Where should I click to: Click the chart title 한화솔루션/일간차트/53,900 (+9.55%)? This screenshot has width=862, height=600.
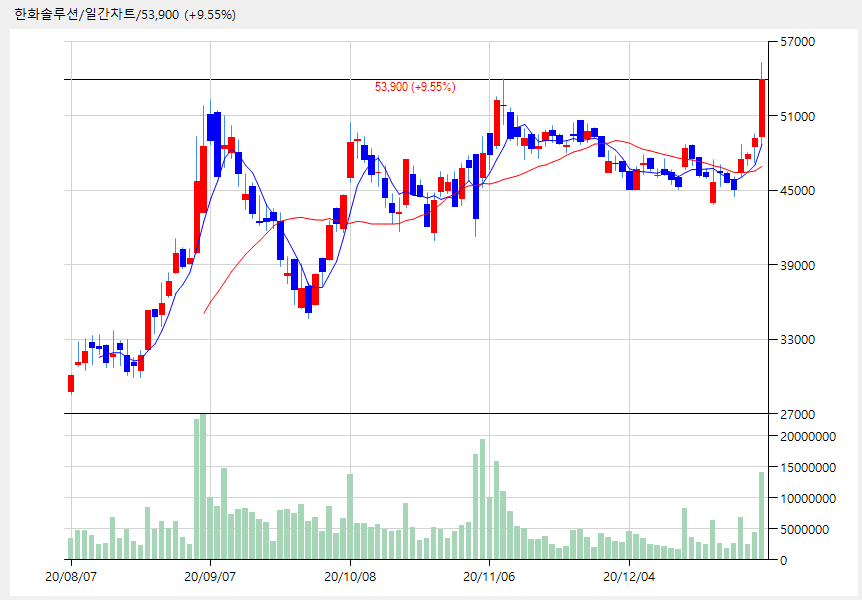(125, 14)
